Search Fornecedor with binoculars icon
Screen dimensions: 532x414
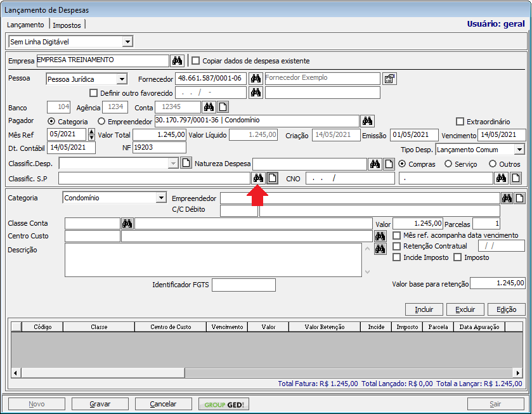256,79
